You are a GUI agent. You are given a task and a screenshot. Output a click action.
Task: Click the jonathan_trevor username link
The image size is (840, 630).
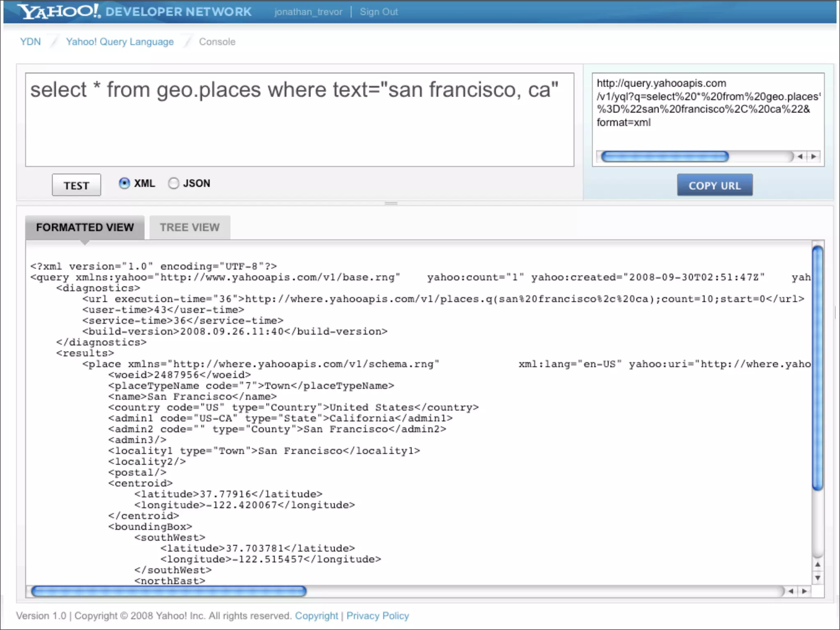pyautogui.click(x=308, y=12)
